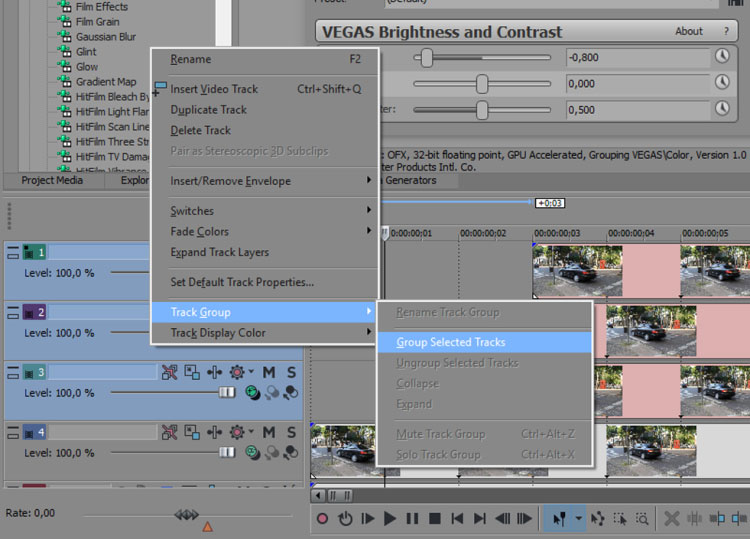Click track 4 name field
This screenshot has height=539, width=750.
click(102, 432)
